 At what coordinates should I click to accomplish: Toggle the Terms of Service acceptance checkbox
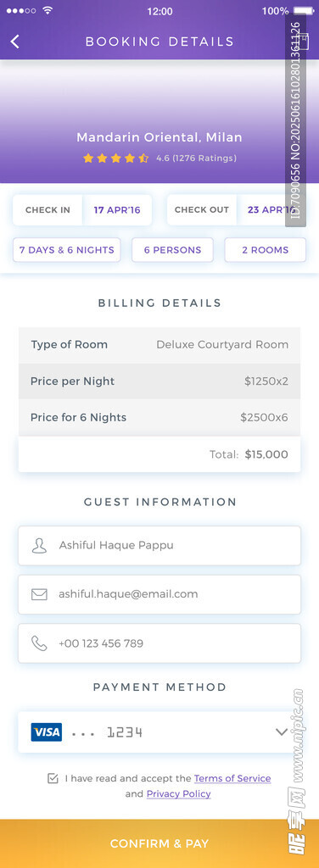53,779
